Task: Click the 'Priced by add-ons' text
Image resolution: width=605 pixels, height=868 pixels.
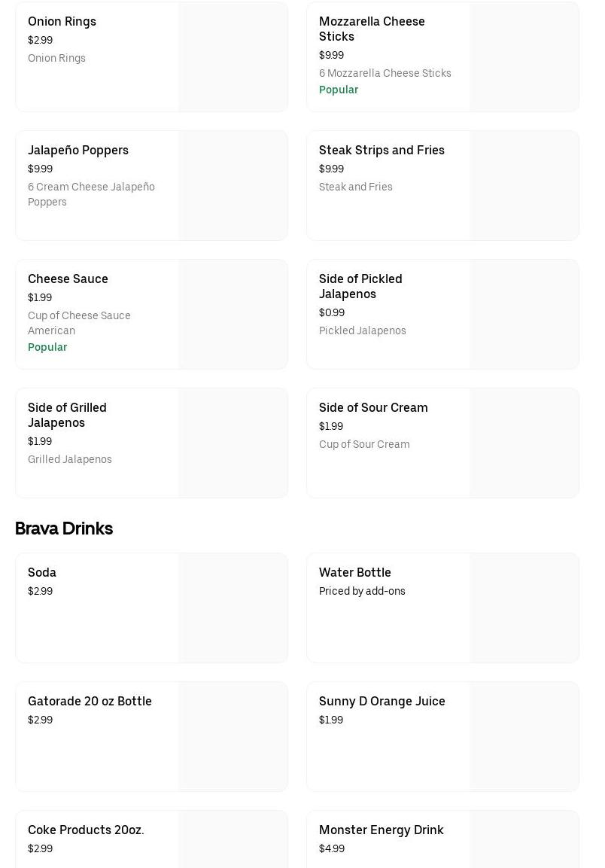Action: [362, 591]
